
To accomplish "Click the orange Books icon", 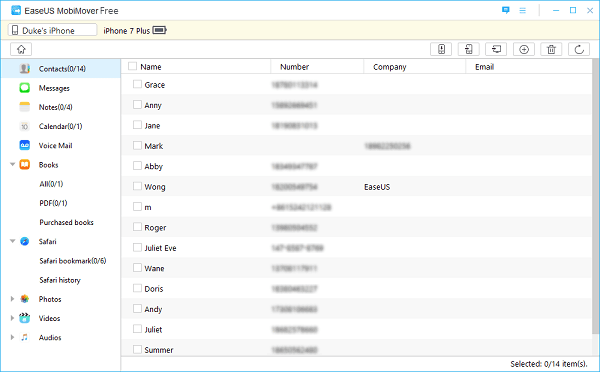I will 24,165.
